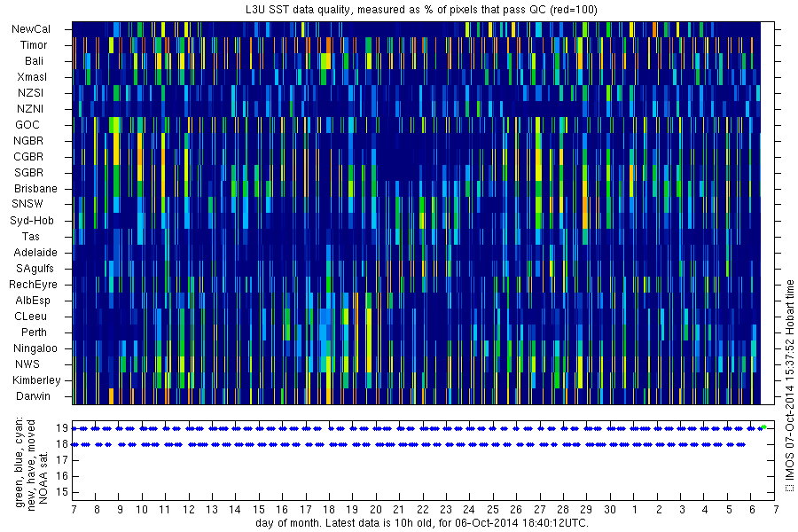This screenshot has height=532, width=798.
Task: Click the satellite 17 axis tick label
Action: pyautogui.click(x=62, y=460)
